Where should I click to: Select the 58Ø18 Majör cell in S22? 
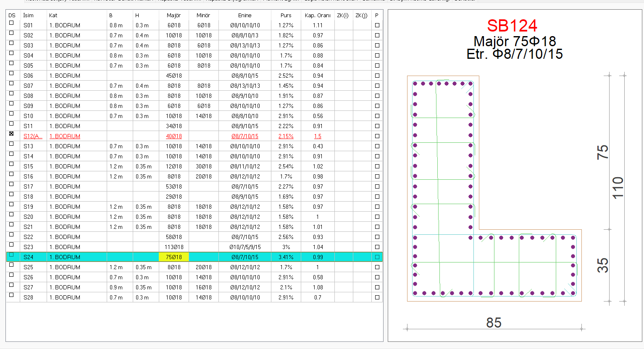point(174,237)
